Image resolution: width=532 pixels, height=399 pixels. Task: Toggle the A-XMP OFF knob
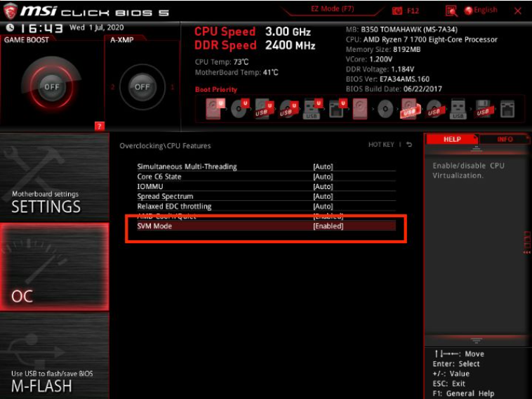(x=142, y=87)
